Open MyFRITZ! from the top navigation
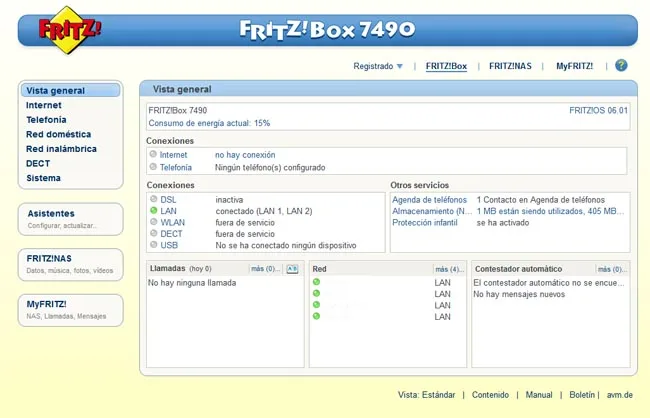 [574, 67]
